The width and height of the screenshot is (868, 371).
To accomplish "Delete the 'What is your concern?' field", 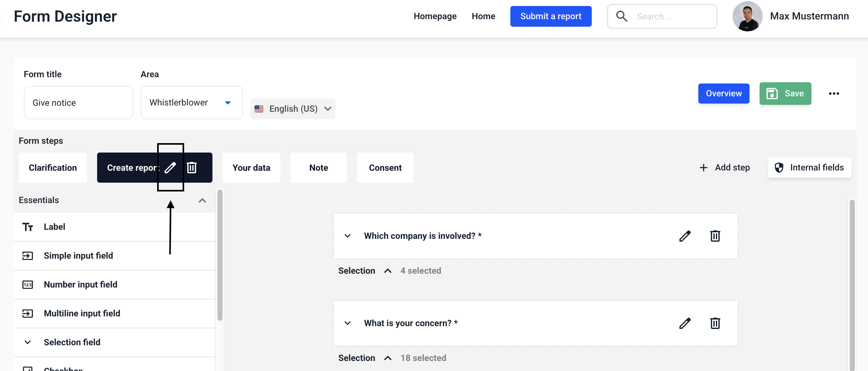I will 715,323.
